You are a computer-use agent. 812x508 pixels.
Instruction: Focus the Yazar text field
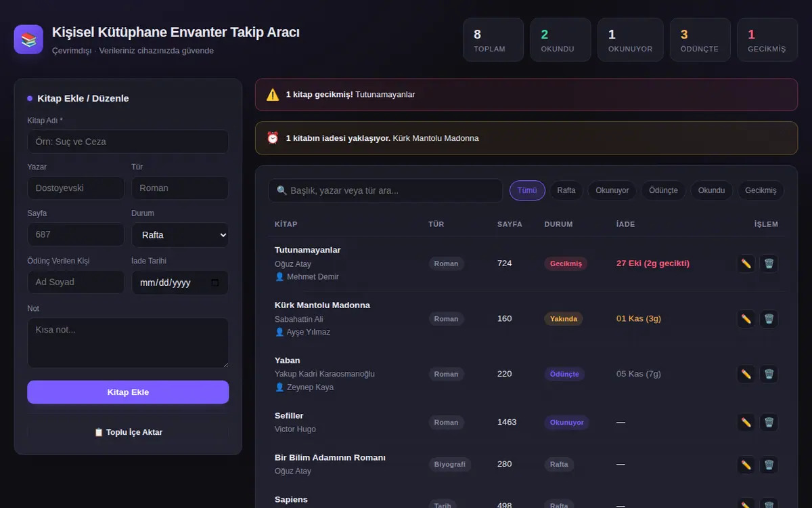point(76,188)
